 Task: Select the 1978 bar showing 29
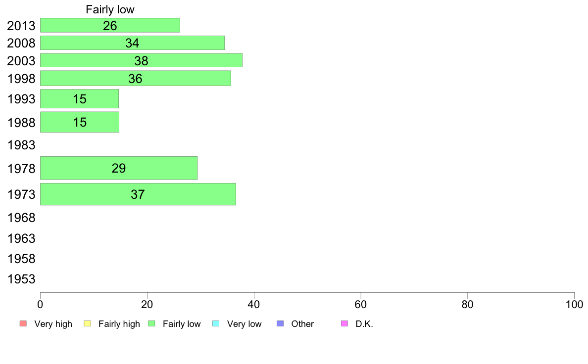[118, 168]
